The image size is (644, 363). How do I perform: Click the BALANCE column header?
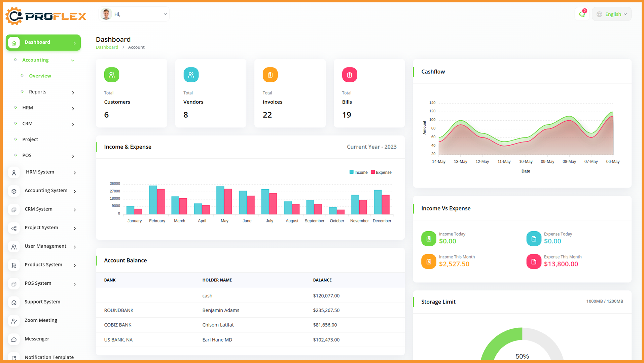(x=322, y=280)
